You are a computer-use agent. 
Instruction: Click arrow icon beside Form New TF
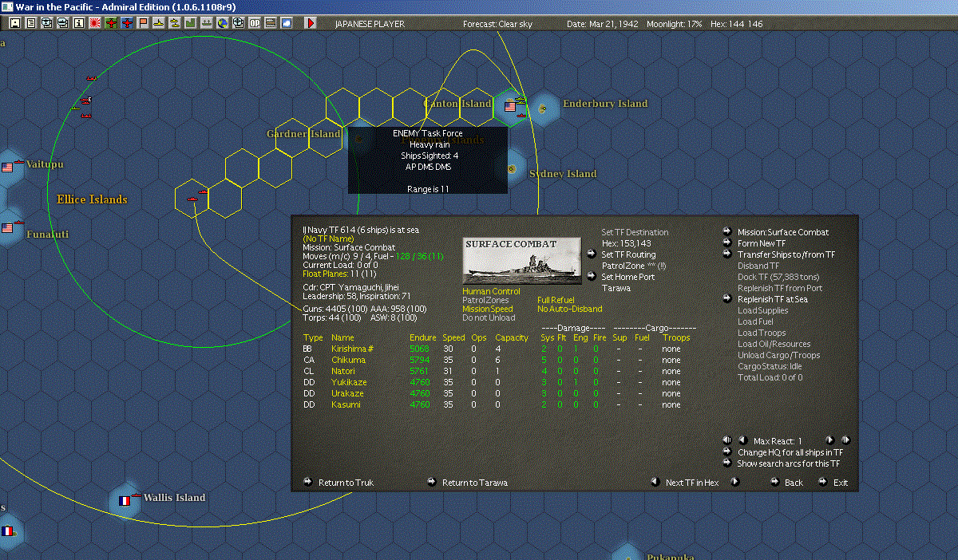click(x=727, y=243)
